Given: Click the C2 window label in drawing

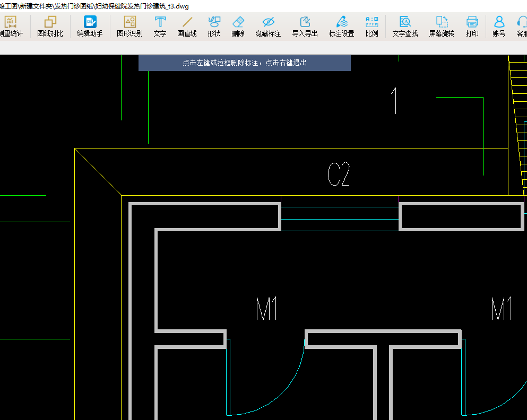Looking at the screenshot, I should coord(339,174).
